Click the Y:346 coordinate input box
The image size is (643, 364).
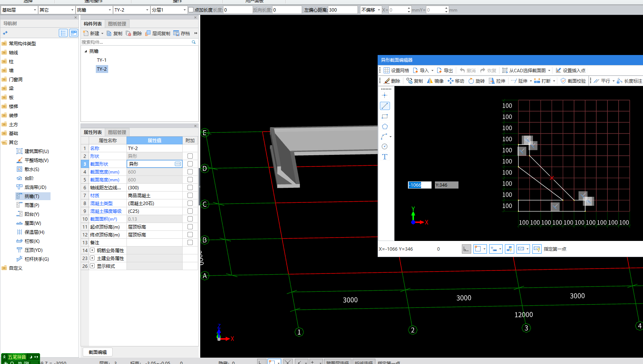click(447, 185)
